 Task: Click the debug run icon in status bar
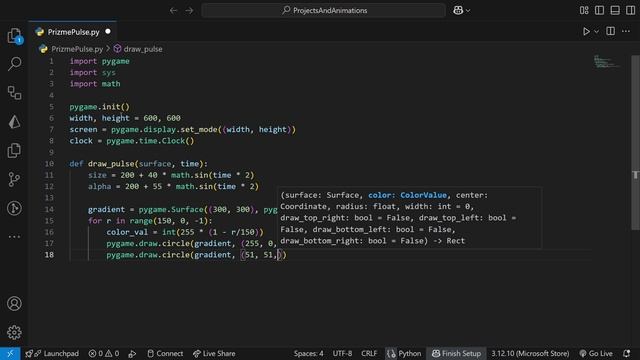click(132, 353)
